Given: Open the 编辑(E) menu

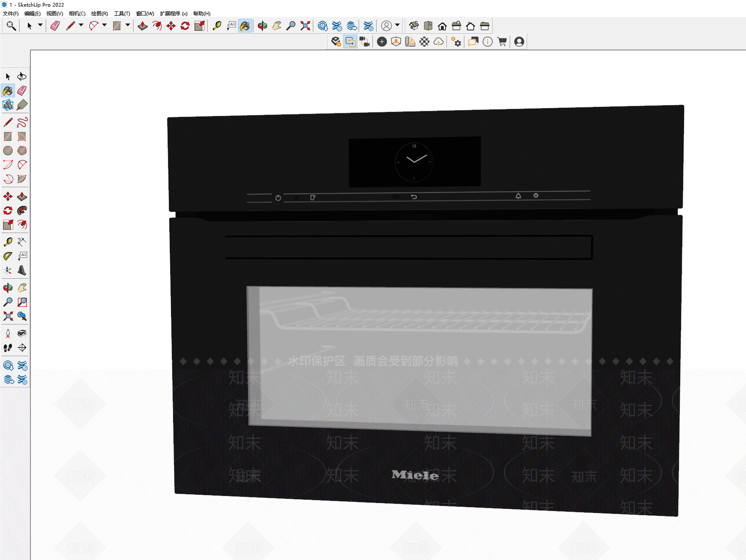Looking at the screenshot, I should [33, 14].
